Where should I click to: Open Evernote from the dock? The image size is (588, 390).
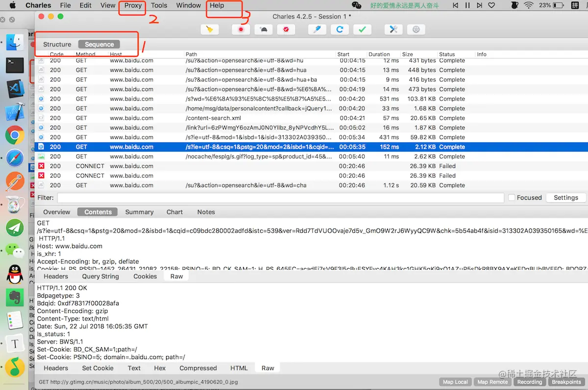click(15, 297)
